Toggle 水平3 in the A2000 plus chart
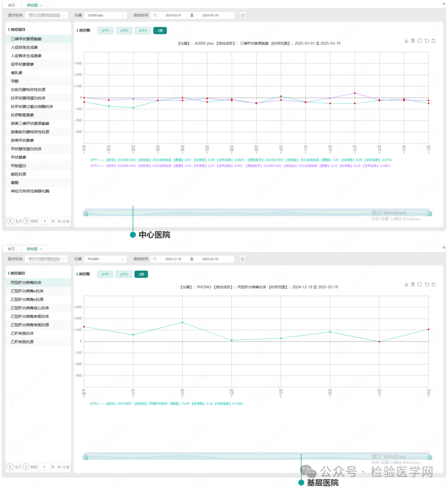This screenshot has height=490, width=448. tap(143, 31)
